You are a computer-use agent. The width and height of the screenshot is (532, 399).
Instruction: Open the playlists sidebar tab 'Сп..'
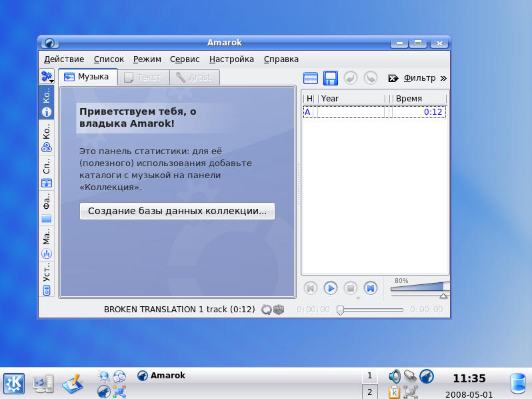(47, 173)
